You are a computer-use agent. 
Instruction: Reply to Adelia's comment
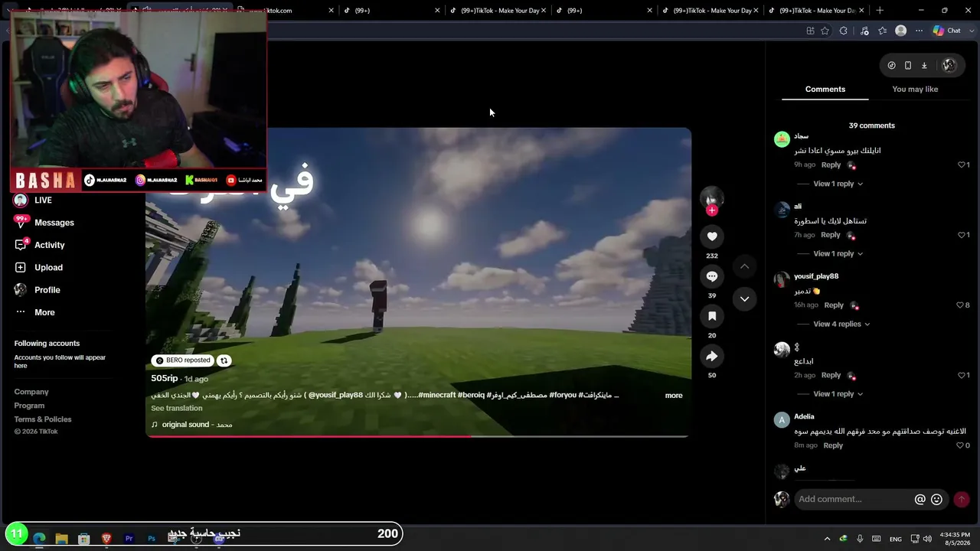(833, 445)
